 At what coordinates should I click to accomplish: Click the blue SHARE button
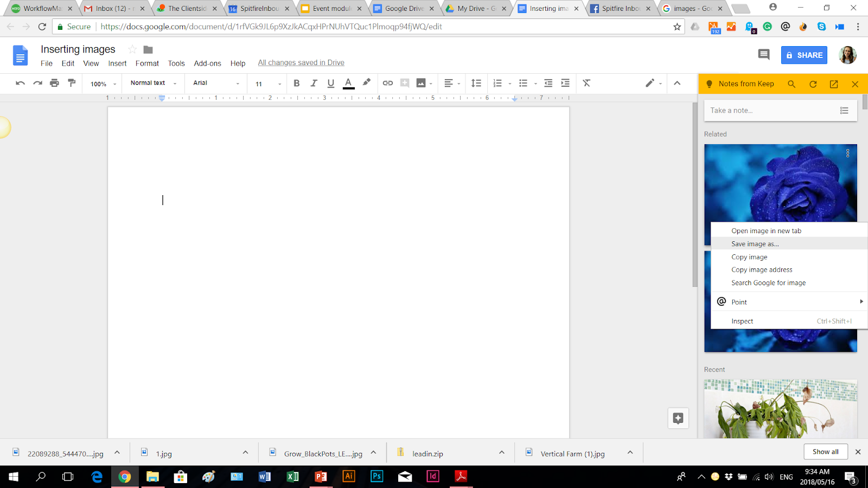click(x=804, y=55)
